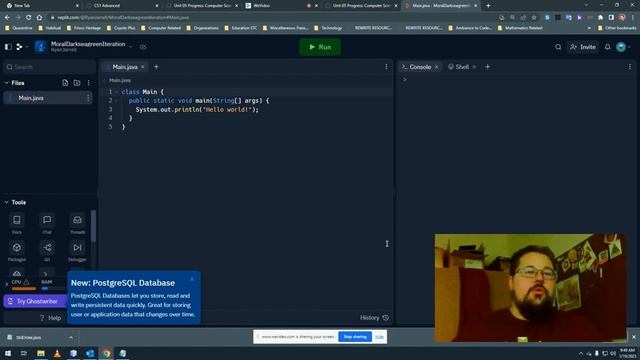Add a new tab in console pane
The width and height of the screenshot is (640, 360).
488,67
